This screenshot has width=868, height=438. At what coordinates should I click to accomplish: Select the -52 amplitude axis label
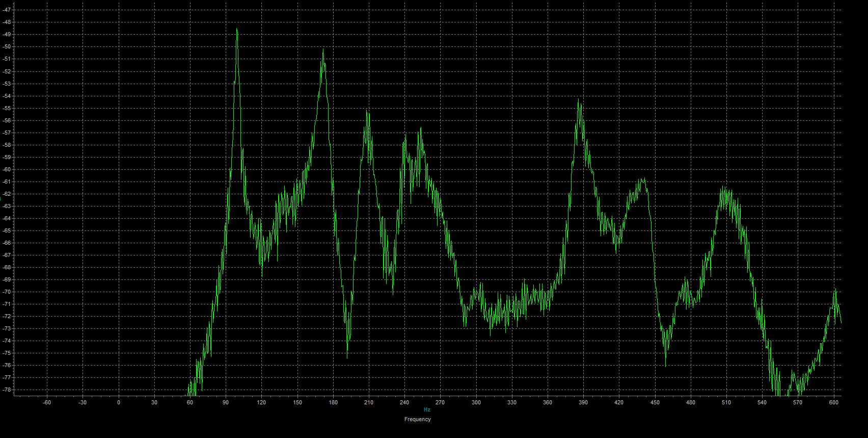tap(7, 71)
